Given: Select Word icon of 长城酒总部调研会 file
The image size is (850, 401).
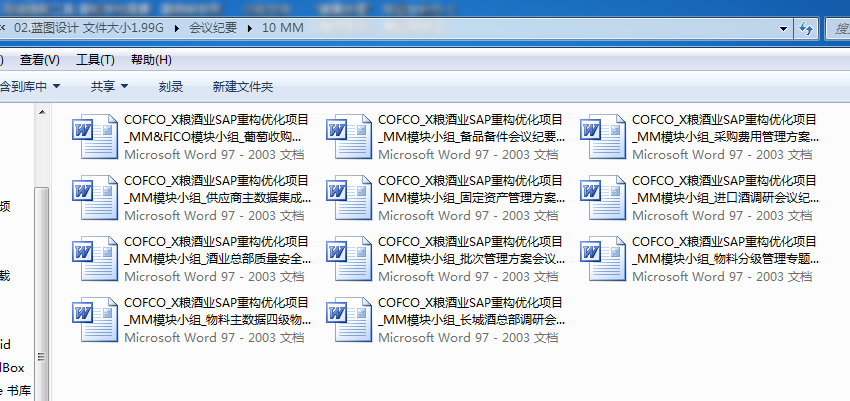Looking at the screenshot, I should coord(349,319).
